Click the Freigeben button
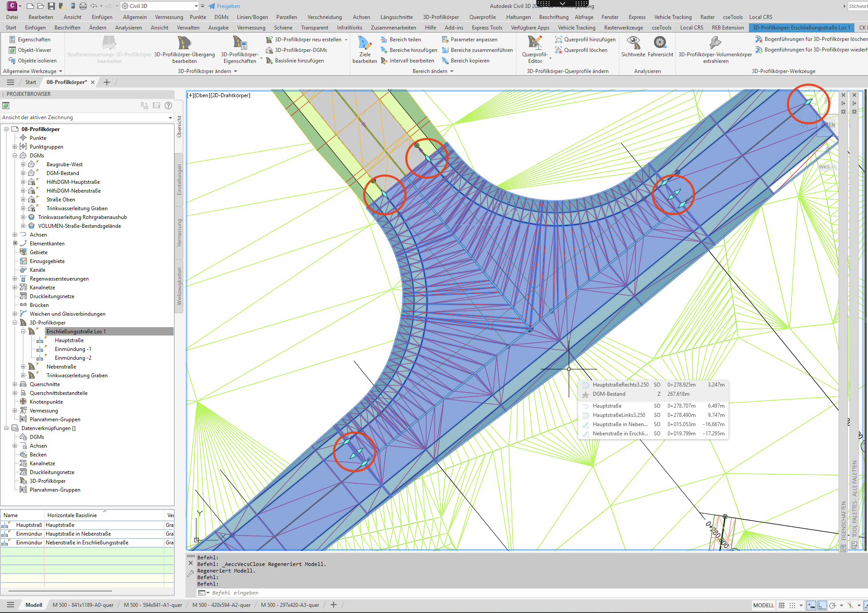 coord(224,6)
